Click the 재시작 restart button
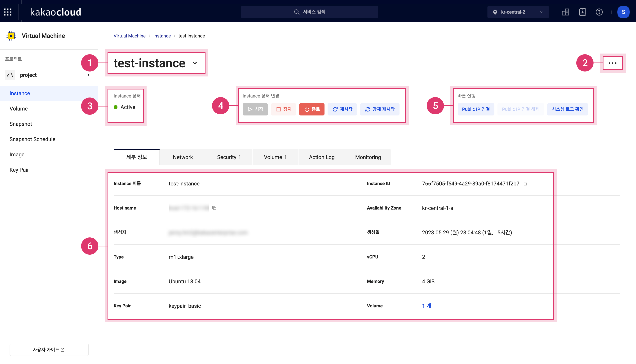Image resolution: width=636 pixels, height=364 pixels. [342, 109]
